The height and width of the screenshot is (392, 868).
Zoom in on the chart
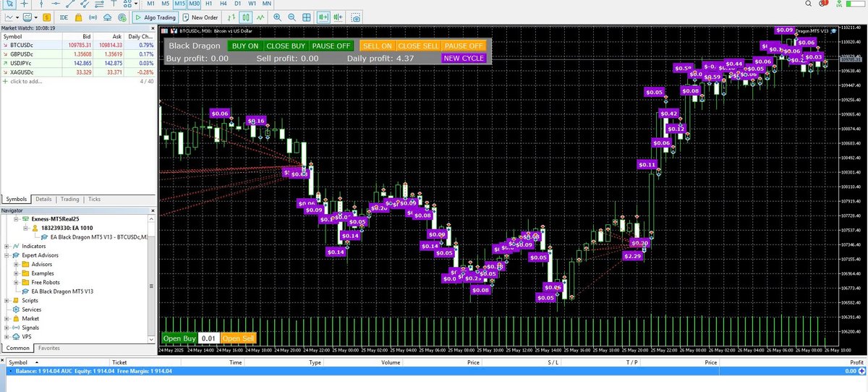coord(278,17)
